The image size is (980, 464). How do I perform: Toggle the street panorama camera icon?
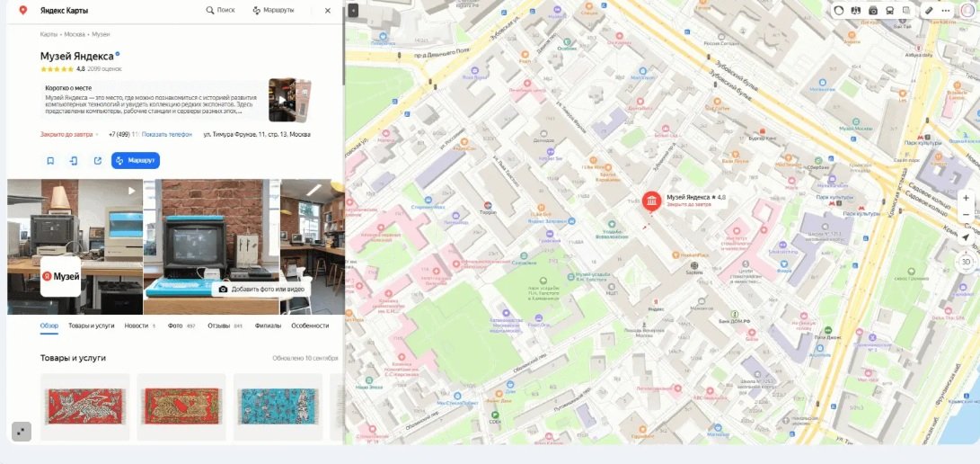tap(873, 11)
